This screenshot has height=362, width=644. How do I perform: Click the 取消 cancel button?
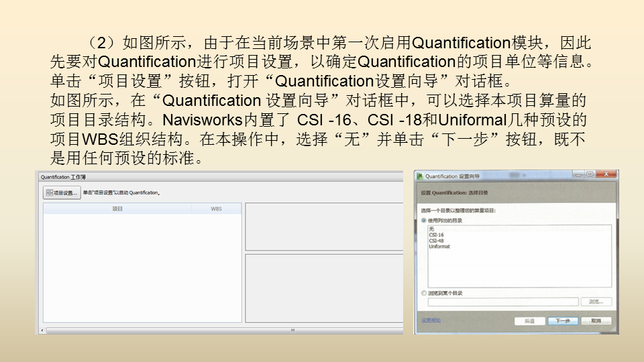[596, 321]
